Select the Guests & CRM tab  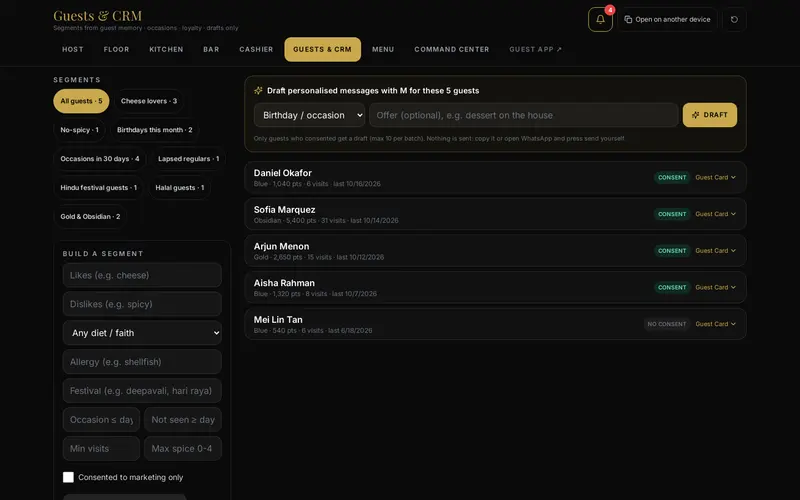click(x=322, y=49)
